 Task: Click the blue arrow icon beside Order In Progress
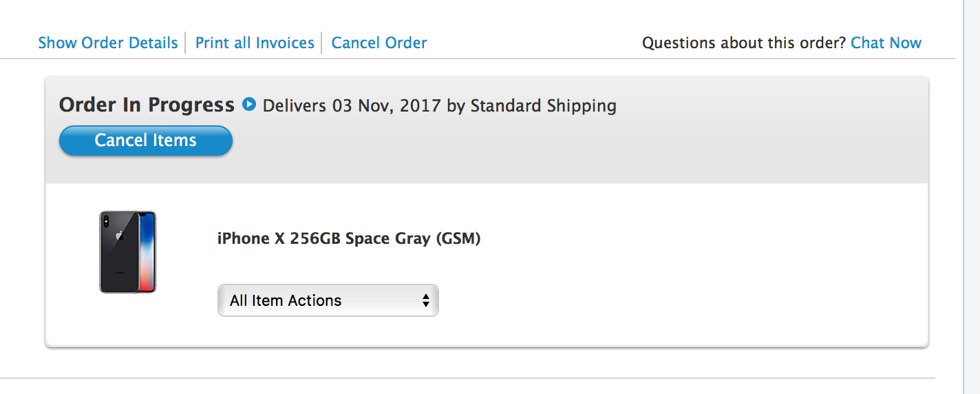(249, 105)
